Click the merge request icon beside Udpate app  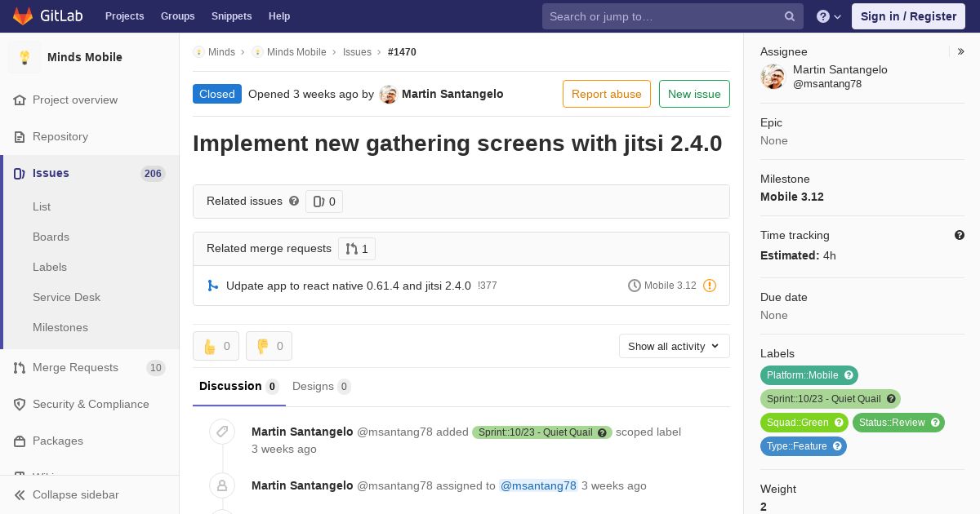click(213, 286)
